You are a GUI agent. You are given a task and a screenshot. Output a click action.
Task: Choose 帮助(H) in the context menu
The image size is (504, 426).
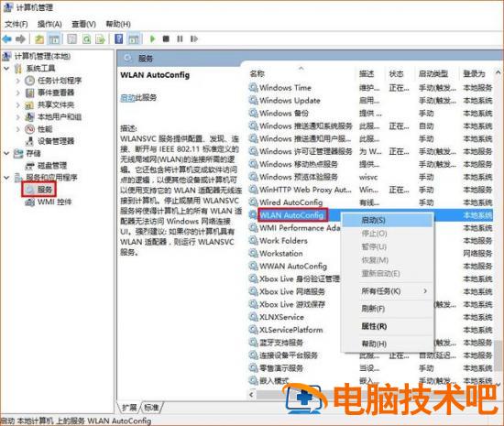tap(387, 344)
